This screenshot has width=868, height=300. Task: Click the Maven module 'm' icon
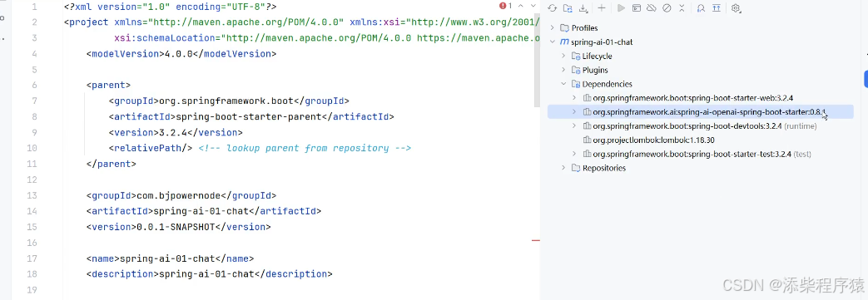click(564, 42)
